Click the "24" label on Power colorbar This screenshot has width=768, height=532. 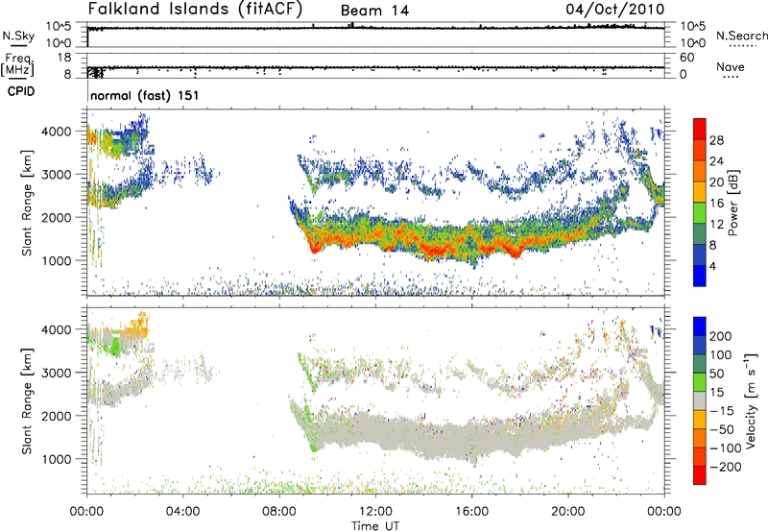[x=716, y=161]
